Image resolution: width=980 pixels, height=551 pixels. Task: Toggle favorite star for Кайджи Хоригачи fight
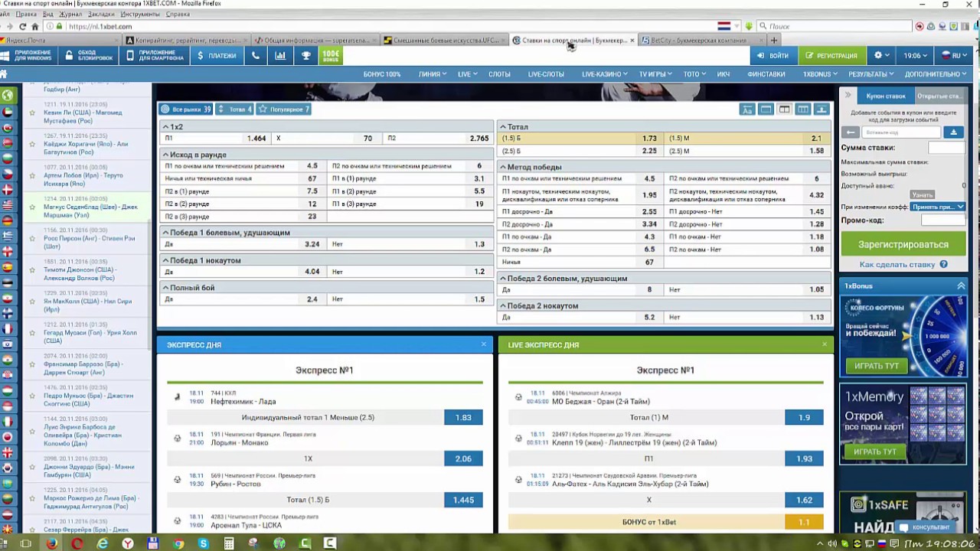click(x=32, y=144)
